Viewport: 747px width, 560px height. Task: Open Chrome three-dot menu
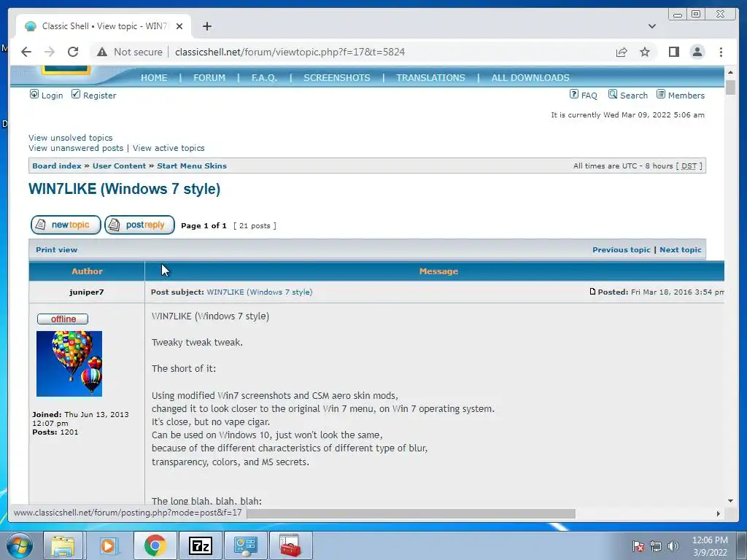point(721,52)
